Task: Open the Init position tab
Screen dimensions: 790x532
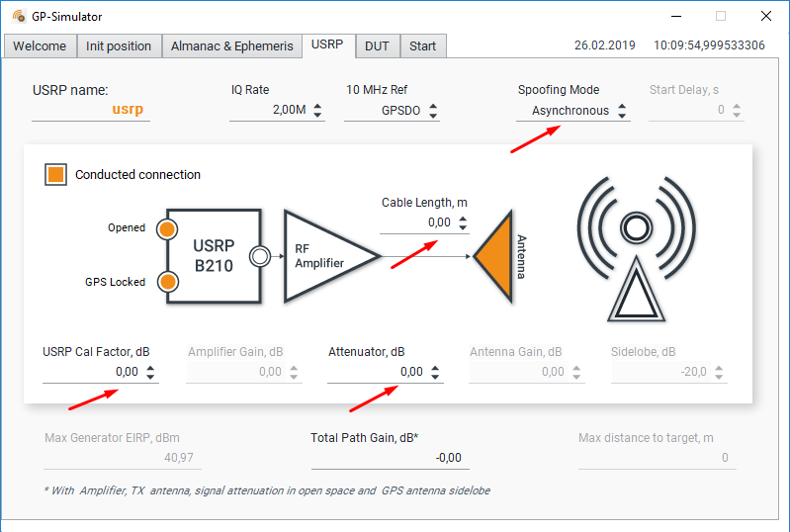Action: click(119, 46)
